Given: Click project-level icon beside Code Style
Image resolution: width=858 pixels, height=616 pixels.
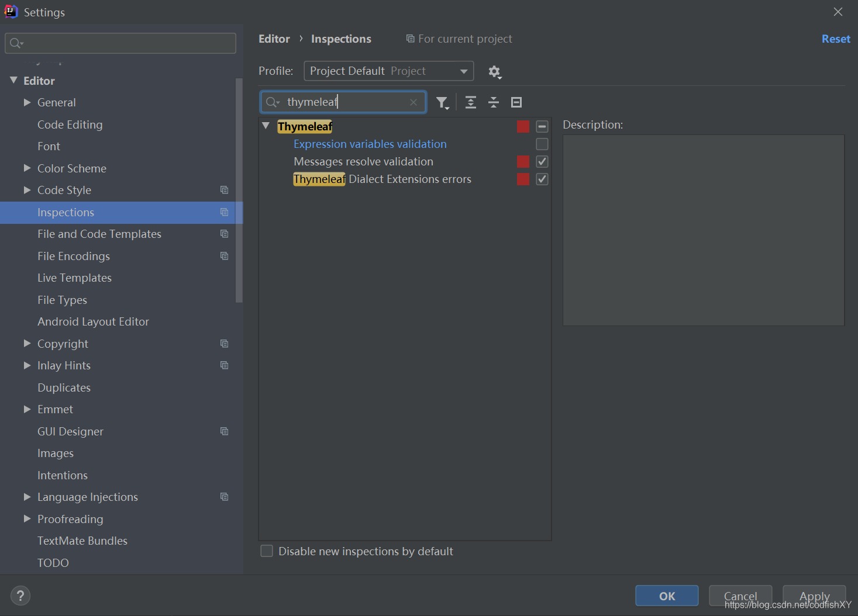Looking at the screenshot, I should 224,190.
